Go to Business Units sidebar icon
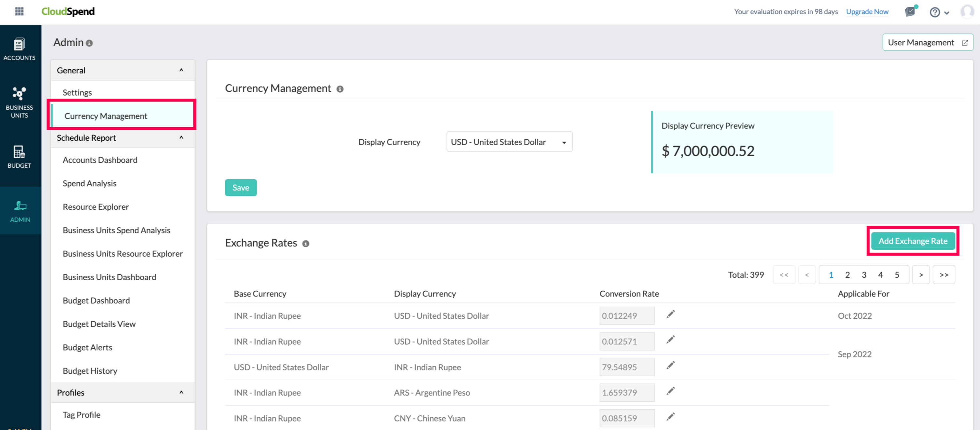Viewport: 980px width, 430px height. [20, 102]
